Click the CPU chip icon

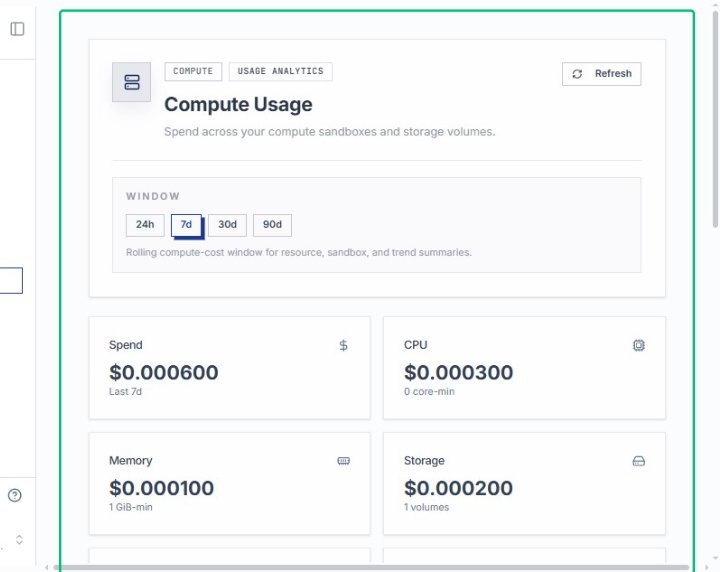coord(639,345)
